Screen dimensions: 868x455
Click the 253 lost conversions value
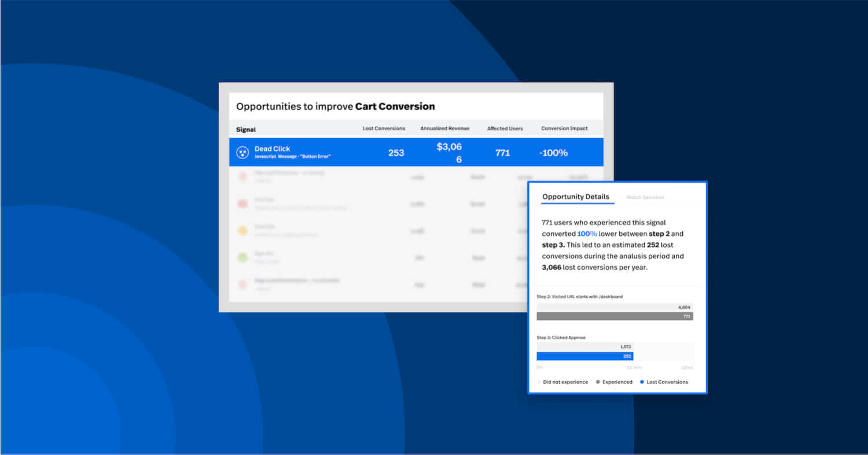pyautogui.click(x=396, y=153)
